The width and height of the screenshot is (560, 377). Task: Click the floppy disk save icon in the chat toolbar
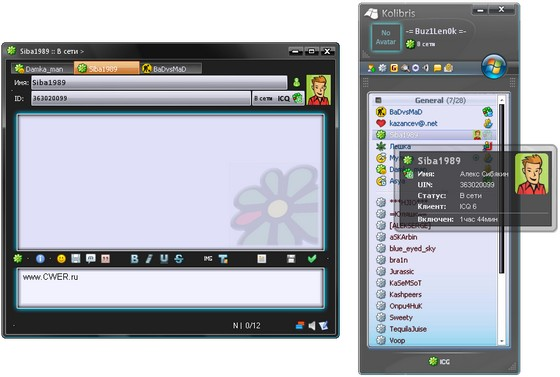point(76,258)
